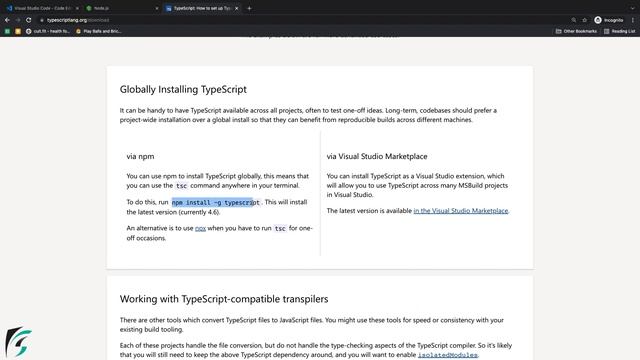Open the npx link
640x360 pixels.
(200, 228)
